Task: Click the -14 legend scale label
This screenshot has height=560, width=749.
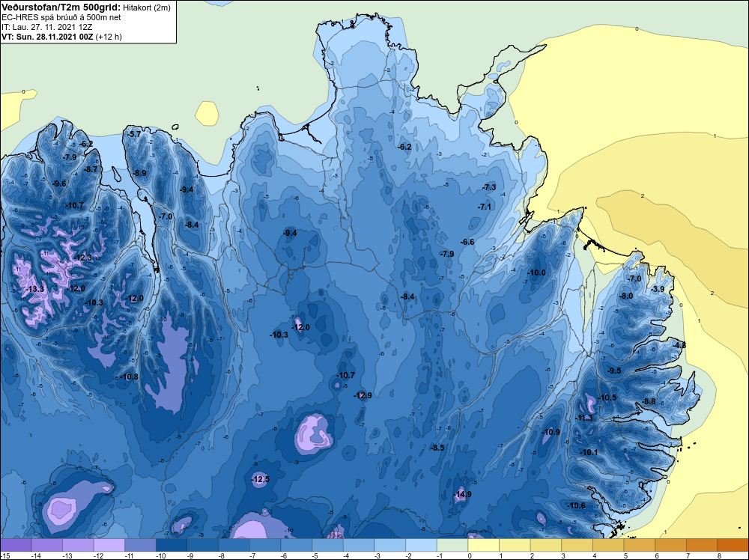Action: [x=34, y=556]
